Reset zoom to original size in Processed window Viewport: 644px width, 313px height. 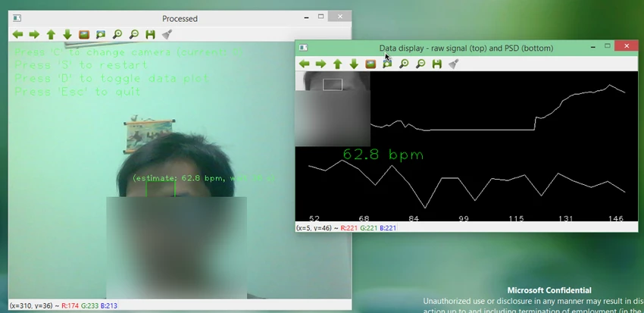(84, 35)
